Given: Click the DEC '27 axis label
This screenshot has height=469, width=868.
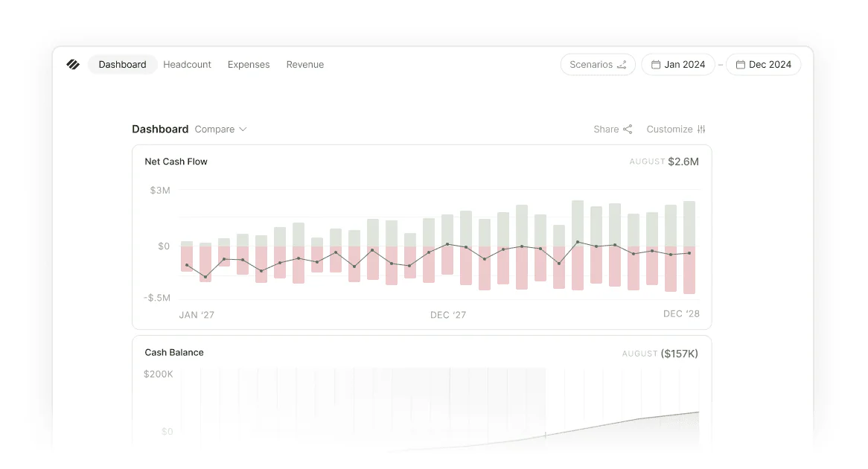Looking at the screenshot, I should click(x=448, y=315).
